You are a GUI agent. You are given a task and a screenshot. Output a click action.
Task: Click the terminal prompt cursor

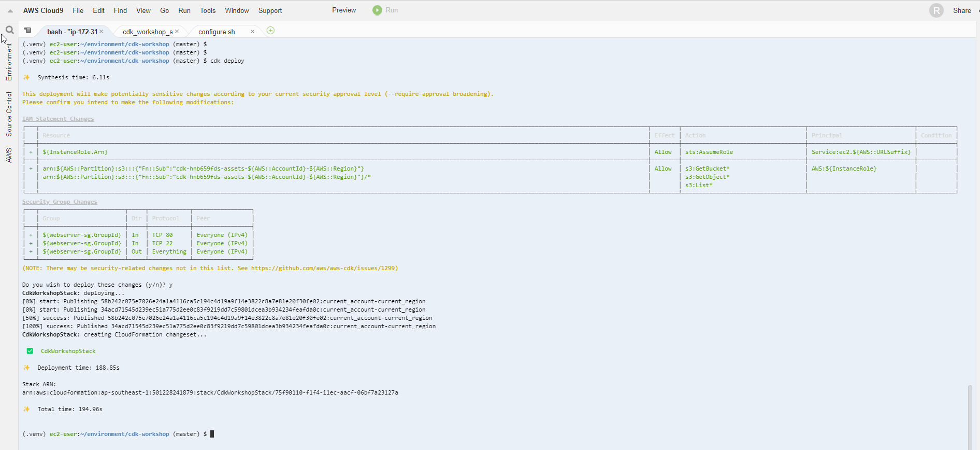coord(212,434)
